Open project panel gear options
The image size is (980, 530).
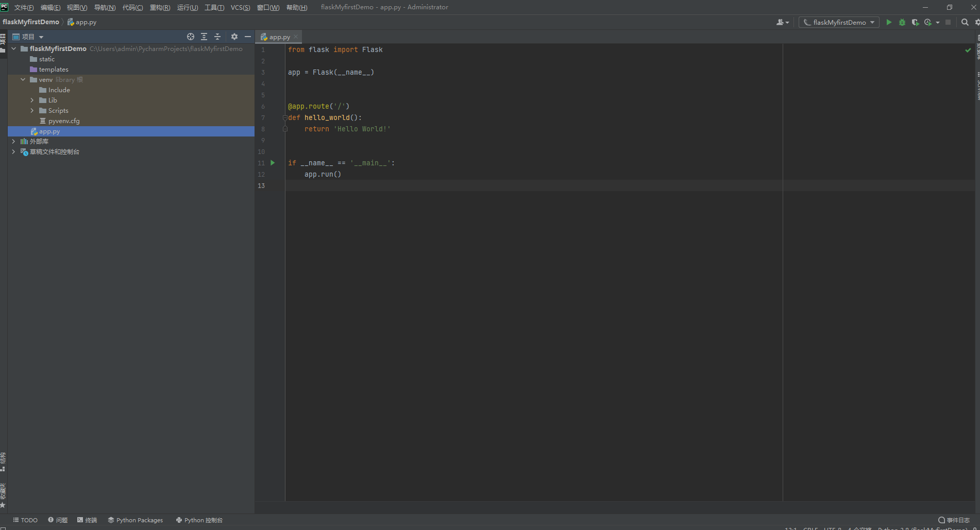pos(234,37)
